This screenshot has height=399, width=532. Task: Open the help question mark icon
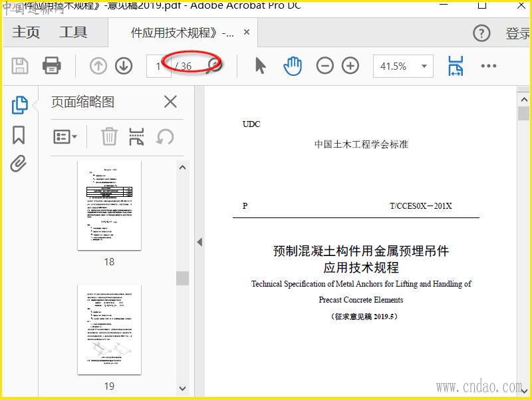click(x=481, y=33)
